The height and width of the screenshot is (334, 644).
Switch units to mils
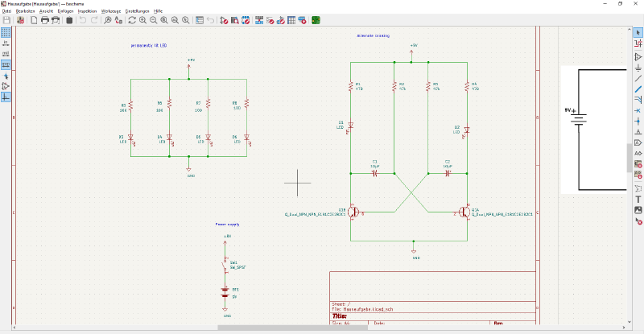(x=6, y=54)
